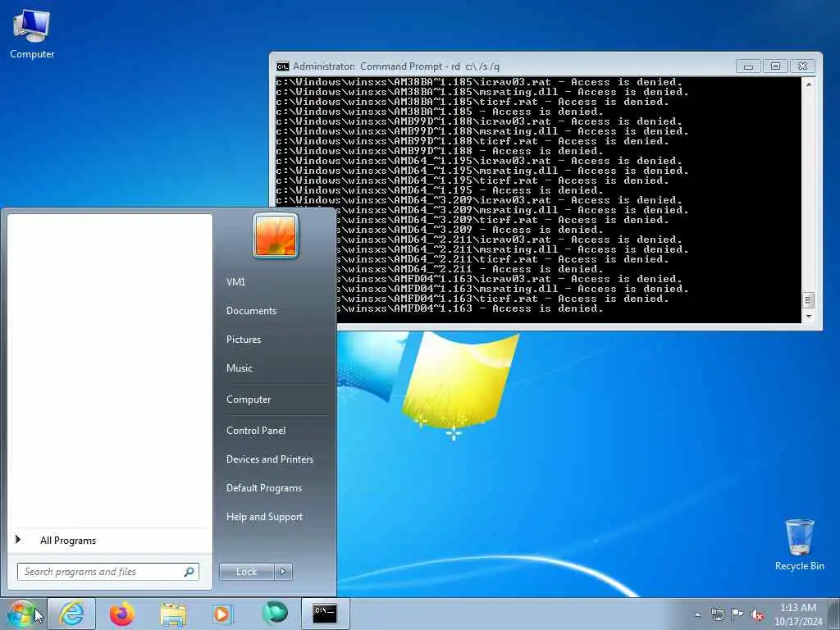Viewport: 840px width, 630px height.
Task: Launch Firefox from the taskbar
Action: (x=122, y=614)
